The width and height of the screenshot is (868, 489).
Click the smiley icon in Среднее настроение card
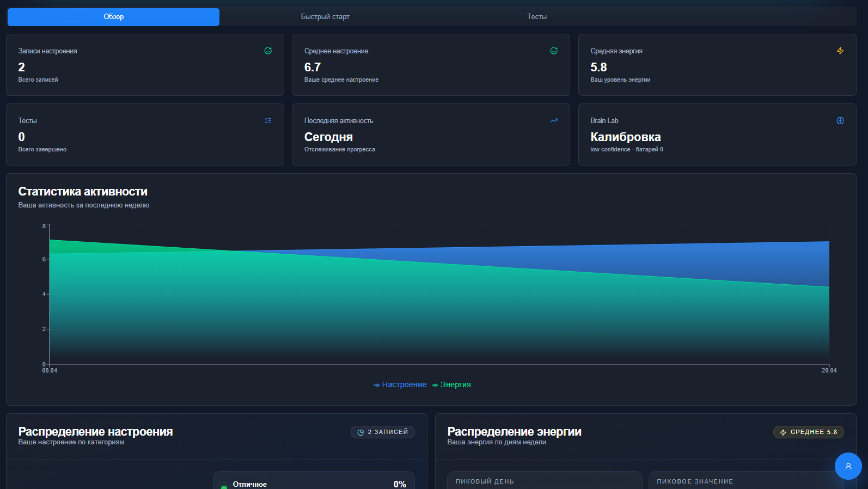(x=554, y=51)
